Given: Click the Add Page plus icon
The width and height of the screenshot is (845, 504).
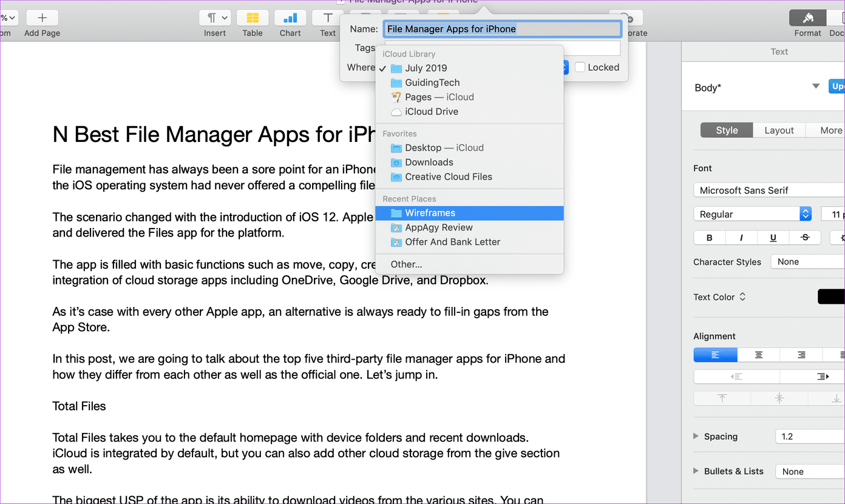Looking at the screenshot, I should [x=42, y=18].
